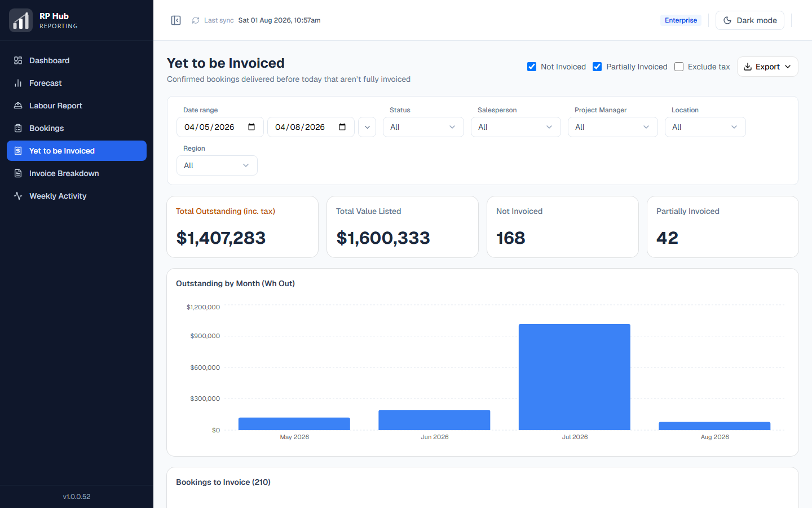Click the $600,000 axis label
Image resolution: width=812 pixels, height=508 pixels.
click(205, 367)
